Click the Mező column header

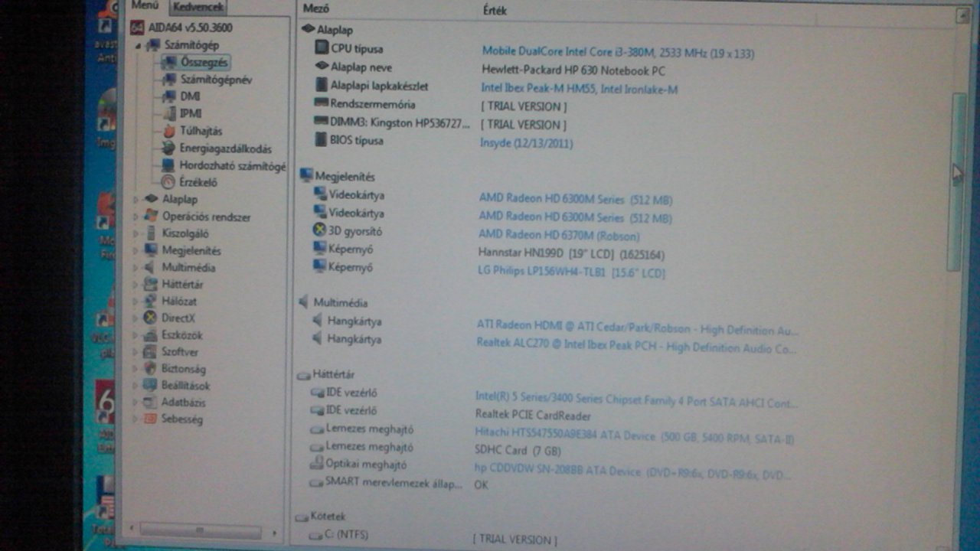315,10
